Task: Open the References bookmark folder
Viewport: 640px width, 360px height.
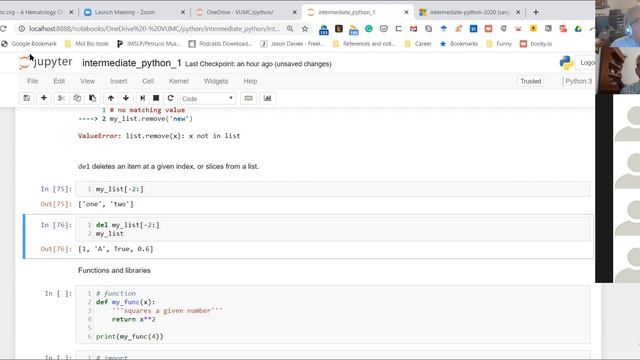Action: coord(364,44)
